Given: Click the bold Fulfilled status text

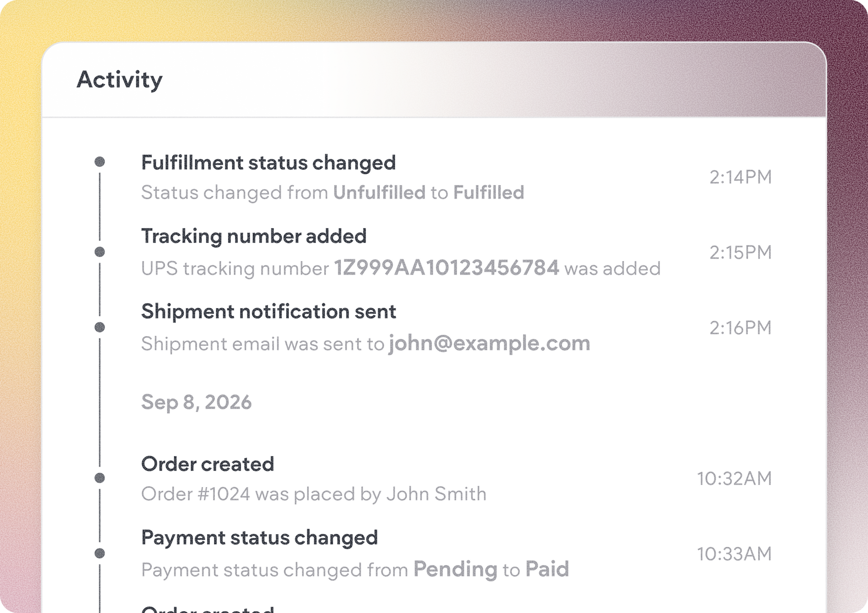Looking at the screenshot, I should pos(489,192).
